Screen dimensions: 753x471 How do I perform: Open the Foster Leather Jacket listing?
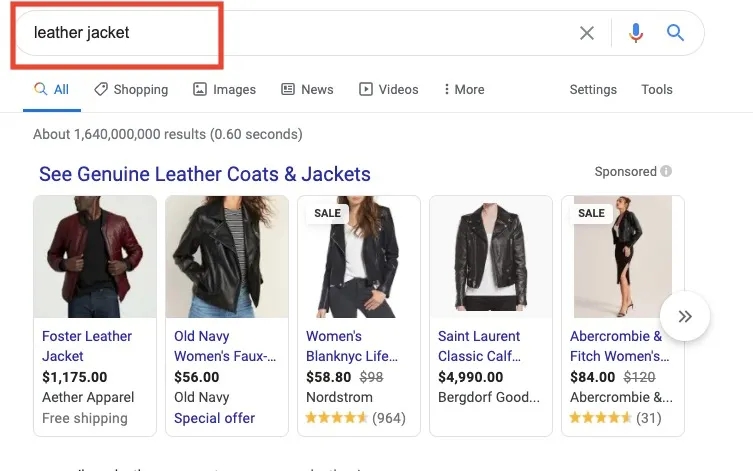[x=87, y=346]
